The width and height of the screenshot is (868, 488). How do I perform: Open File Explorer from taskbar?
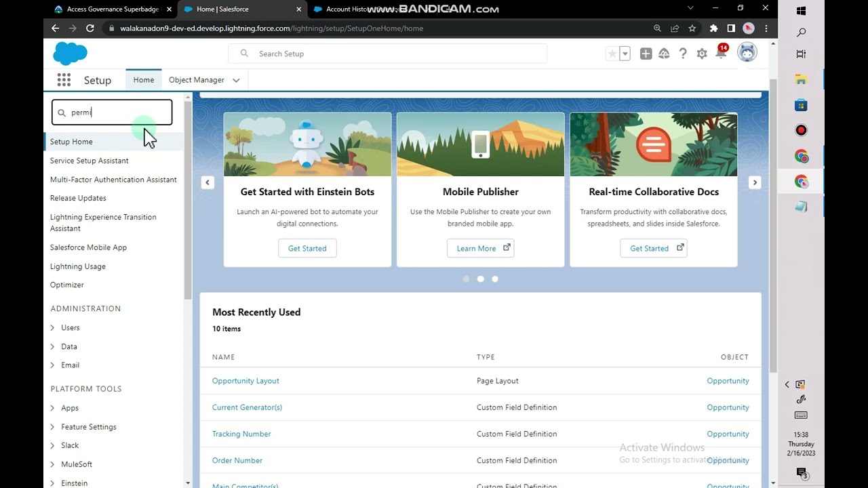click(x=801, y=79)
